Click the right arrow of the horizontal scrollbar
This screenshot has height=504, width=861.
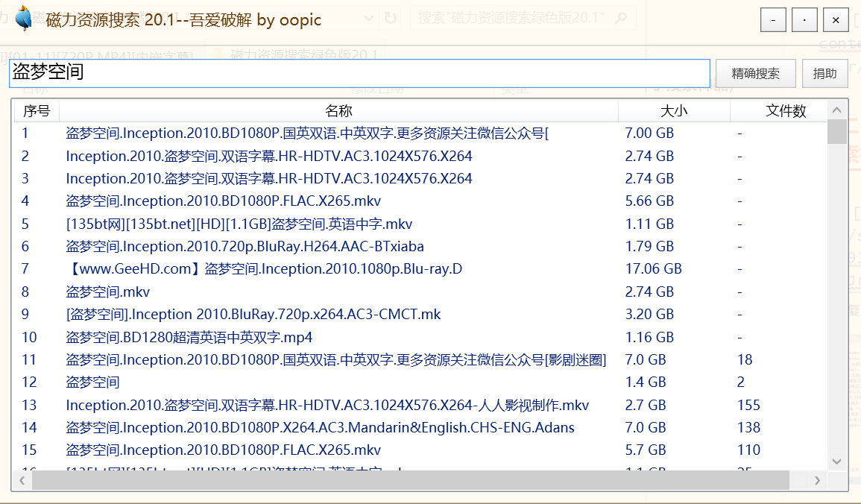coord(818,480)
